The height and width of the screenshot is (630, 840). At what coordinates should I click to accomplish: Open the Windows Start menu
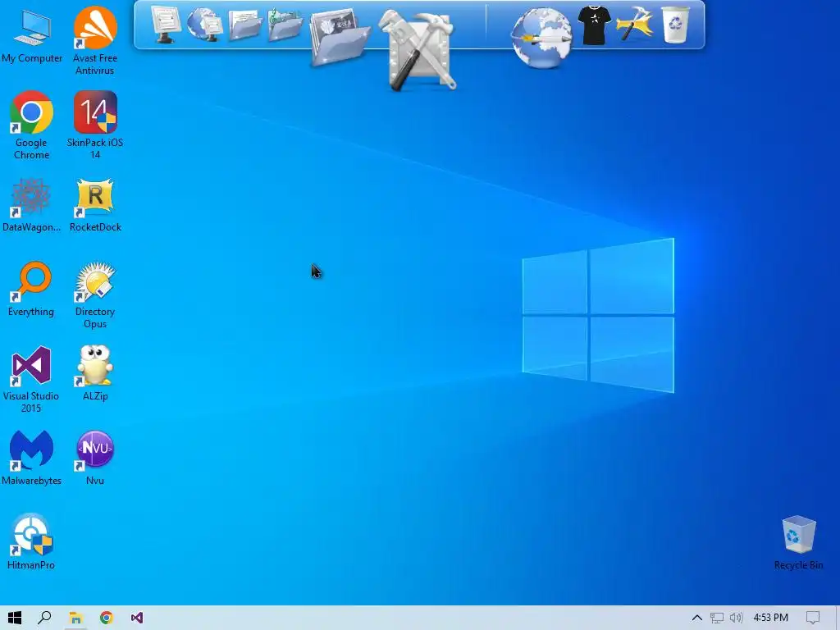(15, 618)
